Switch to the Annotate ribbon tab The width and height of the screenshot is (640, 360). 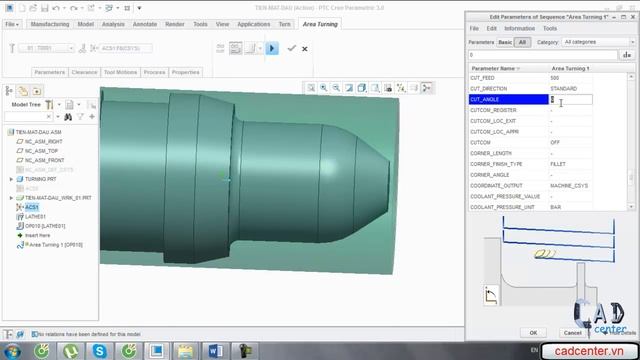click(x=144, y=24)
